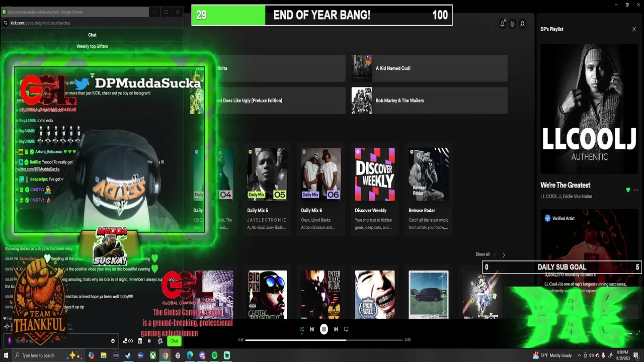644x362 pixels.
Task: Open Kick chat settings gear icon
Action: [149, 341]
